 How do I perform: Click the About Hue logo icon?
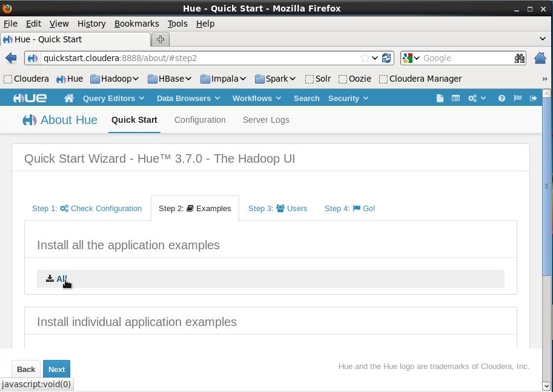point(30,120)
